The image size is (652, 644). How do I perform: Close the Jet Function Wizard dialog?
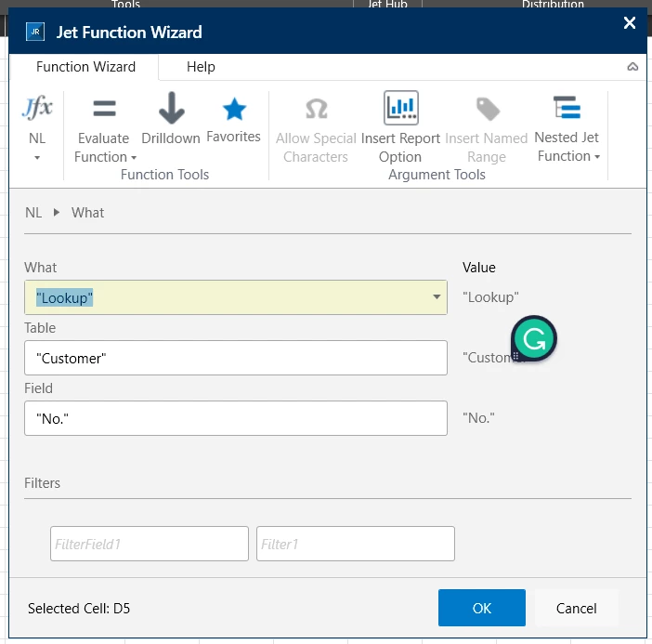[630, 22]
